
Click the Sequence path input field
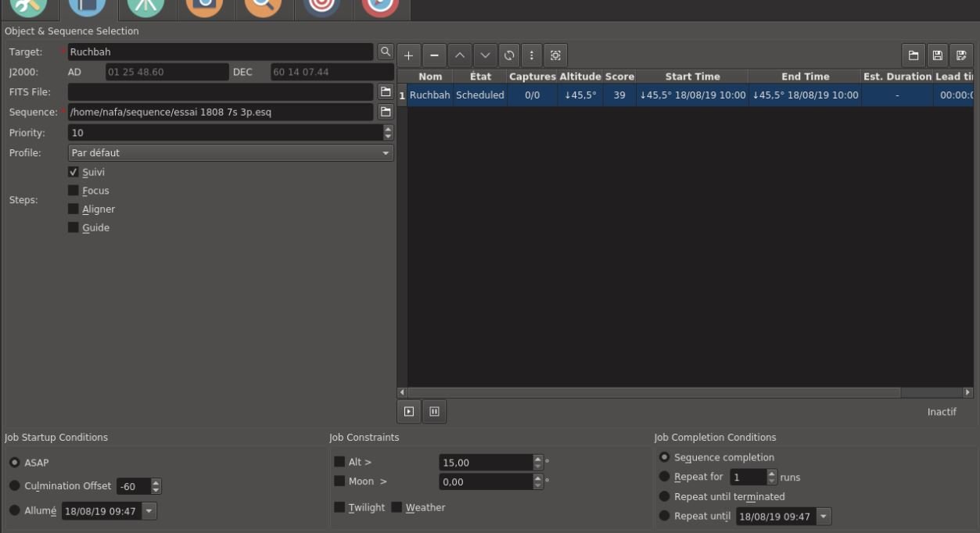(221, 112)
